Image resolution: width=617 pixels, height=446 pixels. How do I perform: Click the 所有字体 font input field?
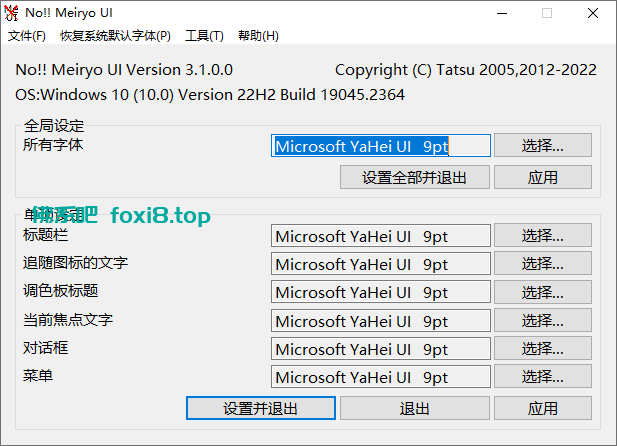381,146
